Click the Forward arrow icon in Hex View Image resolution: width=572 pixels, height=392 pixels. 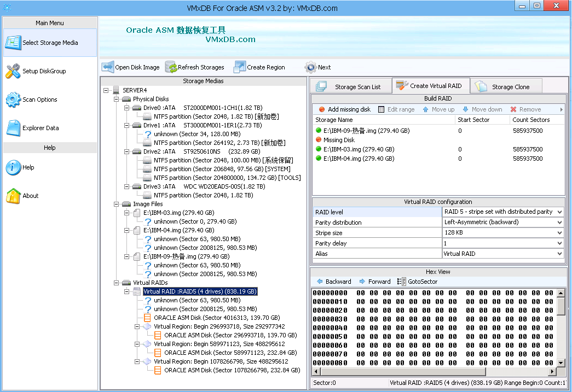point(362,281)
